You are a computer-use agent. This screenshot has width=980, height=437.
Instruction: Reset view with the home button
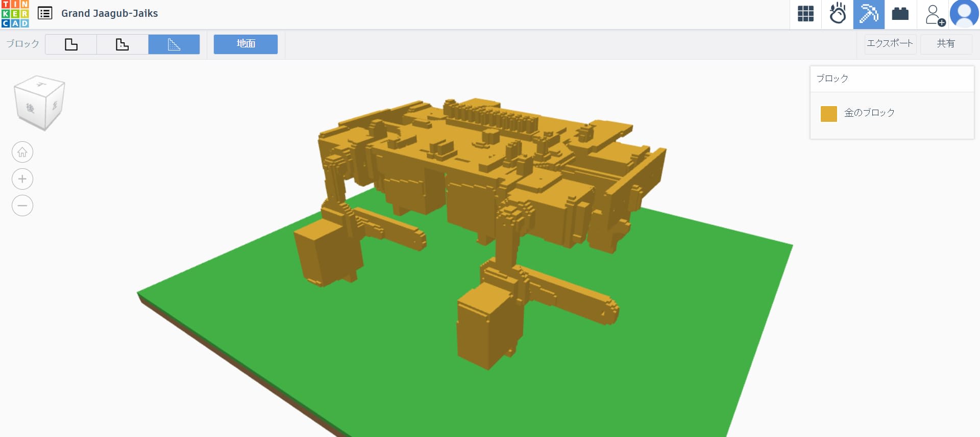pyautogui.click(x=22, y=152)
